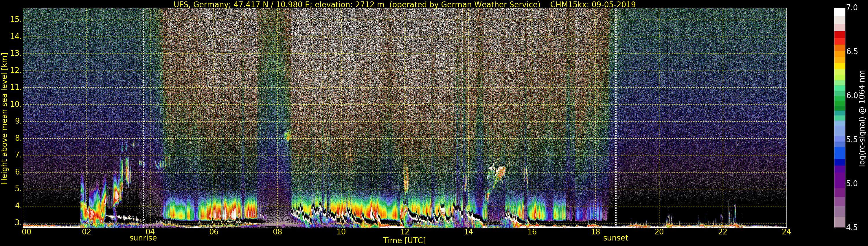Click the colorbar value '5.5'
The image size is (868, 246).
pyautogui.click(x=852, y=139)
